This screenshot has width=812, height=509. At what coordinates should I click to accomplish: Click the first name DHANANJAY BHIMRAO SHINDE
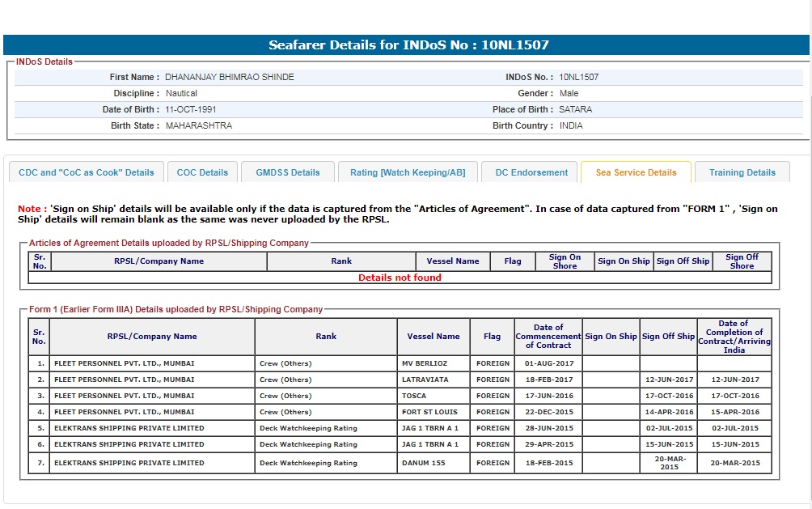pos(230,78)
